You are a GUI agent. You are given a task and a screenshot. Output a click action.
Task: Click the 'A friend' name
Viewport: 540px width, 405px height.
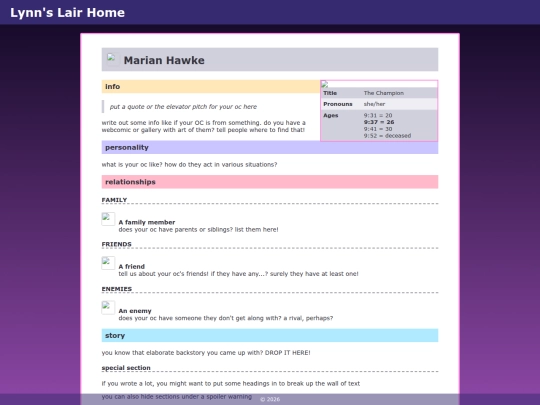click(132, 267)
